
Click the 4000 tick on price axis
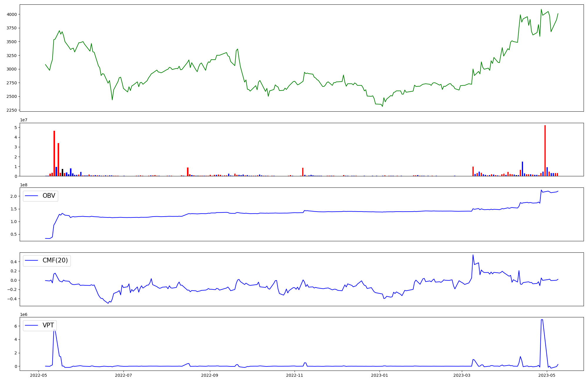pos(12,14)
